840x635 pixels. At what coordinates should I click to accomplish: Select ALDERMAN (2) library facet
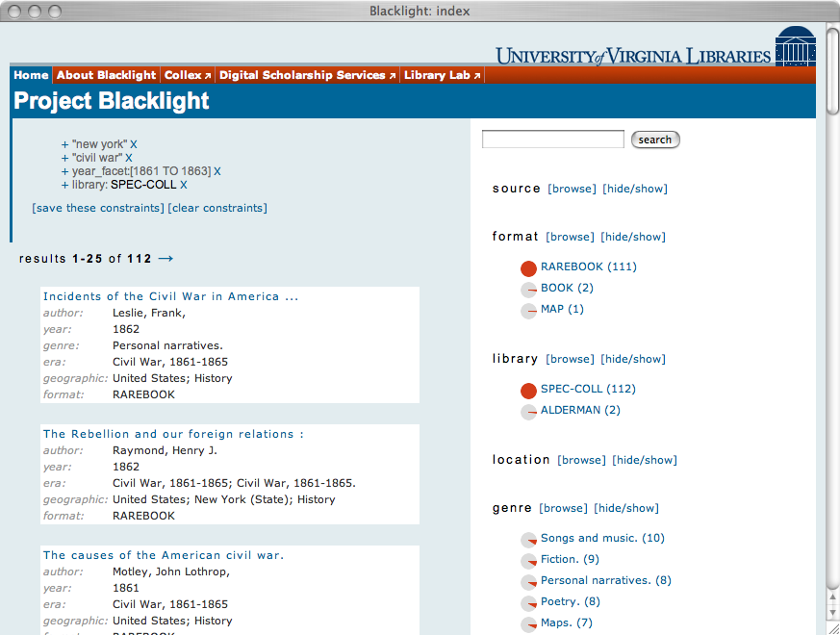click(x=581, y=410)
